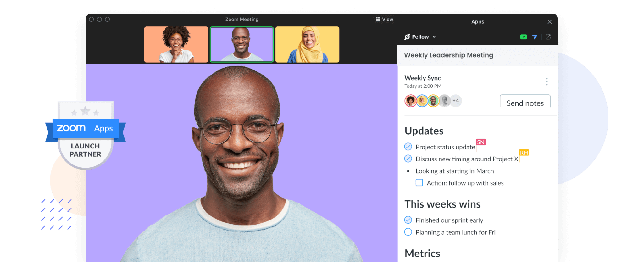Click the This weeks wins heading

pos(442,204)
